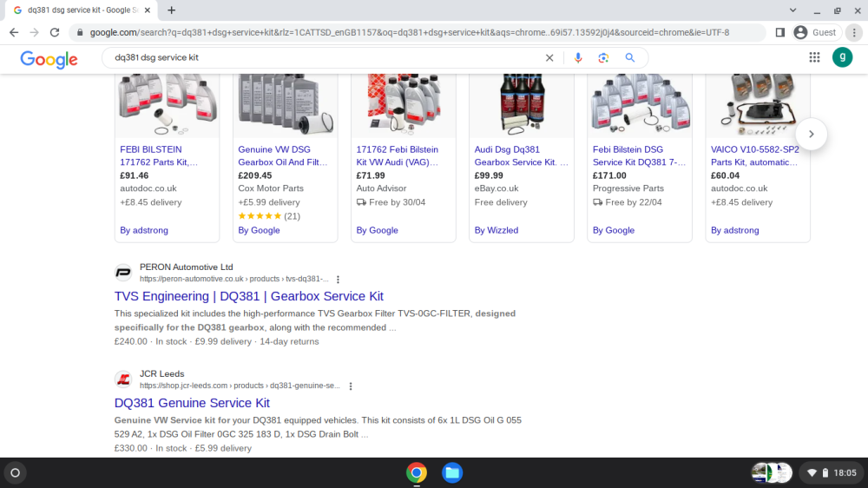Image resolution: width=868 pixels, height=488 pixels.
Task: Open Genuine VW DSG Gearbox Oil listing
Action: pyautogui.click(x=283, y=155)
